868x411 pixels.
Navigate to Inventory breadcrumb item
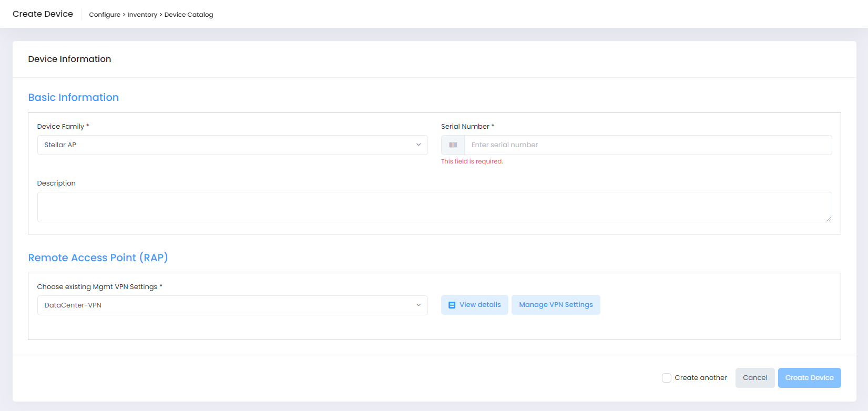[142, 15]
